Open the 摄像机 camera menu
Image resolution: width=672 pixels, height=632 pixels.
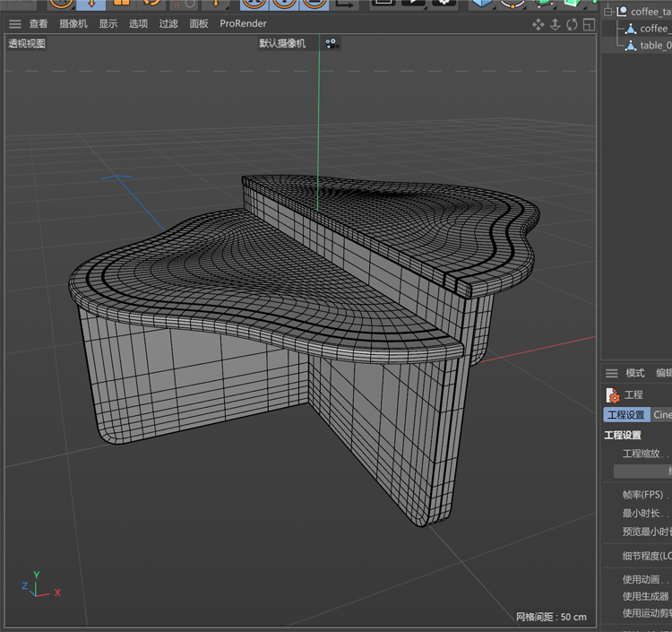click(73, 24)
